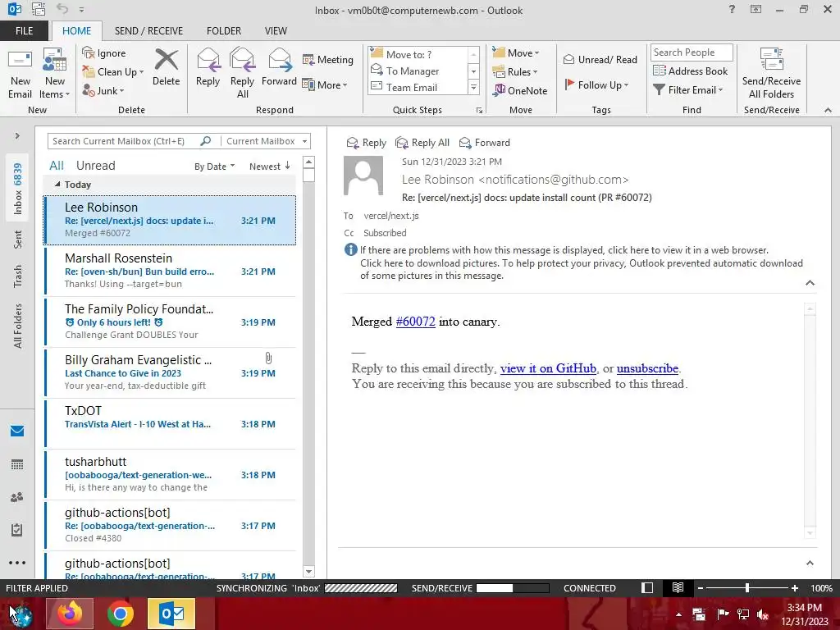Image resolution: width=840 pixels, height=630 pixels.
Task: Click Send/Receive All Folders
Action: [771, 73]
